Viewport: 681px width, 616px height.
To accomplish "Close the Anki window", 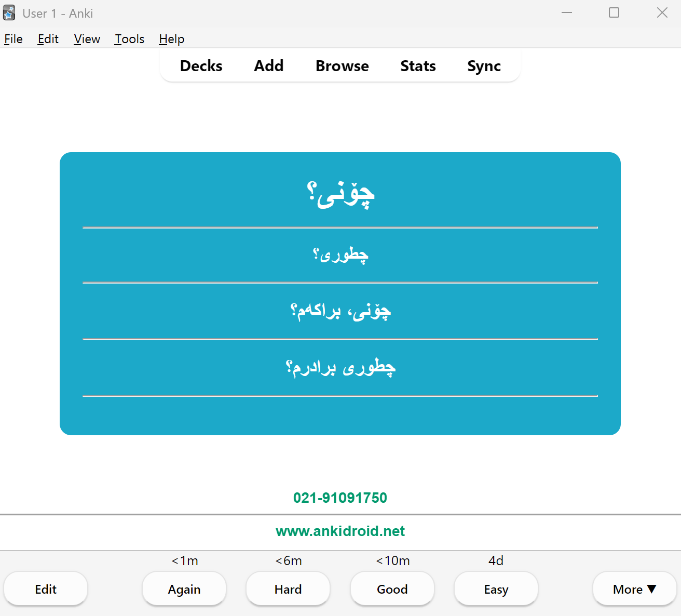I will click(662, 12).
